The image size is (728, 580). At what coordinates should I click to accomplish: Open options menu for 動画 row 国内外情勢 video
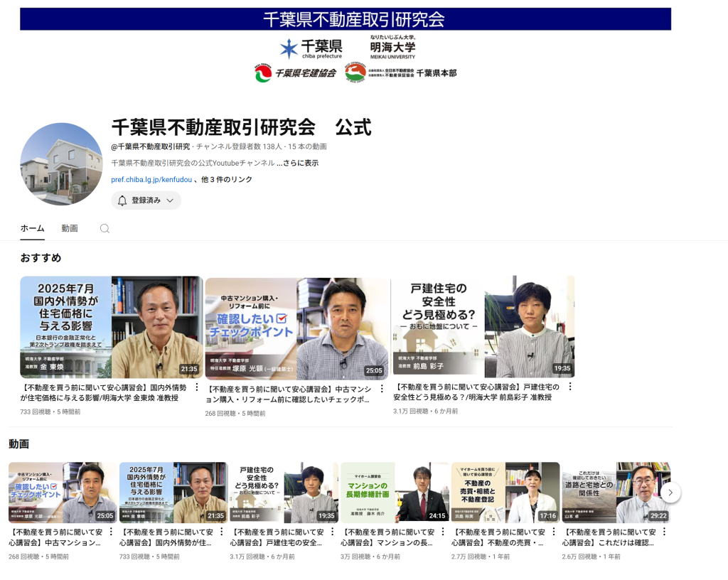(222, 532)
